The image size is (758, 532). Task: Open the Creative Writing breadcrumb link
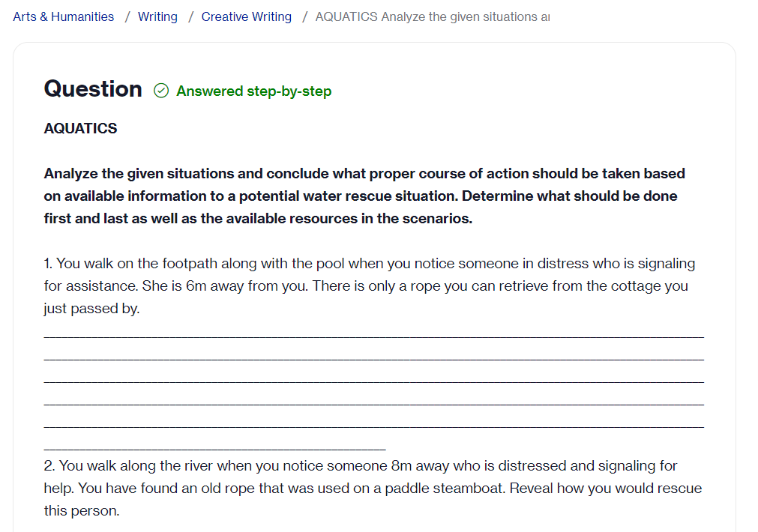coord(247,17)
